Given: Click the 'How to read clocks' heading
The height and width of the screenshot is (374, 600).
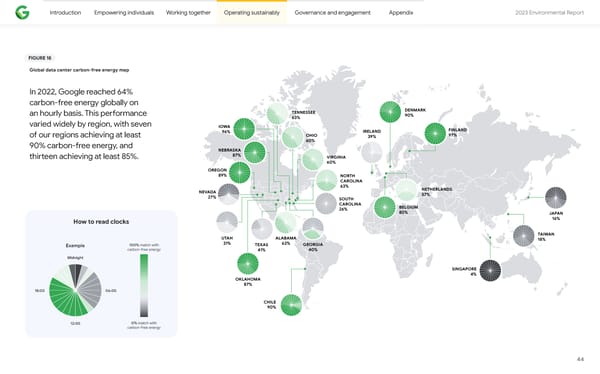Looking at the screenshot, I should coord(101,222).
